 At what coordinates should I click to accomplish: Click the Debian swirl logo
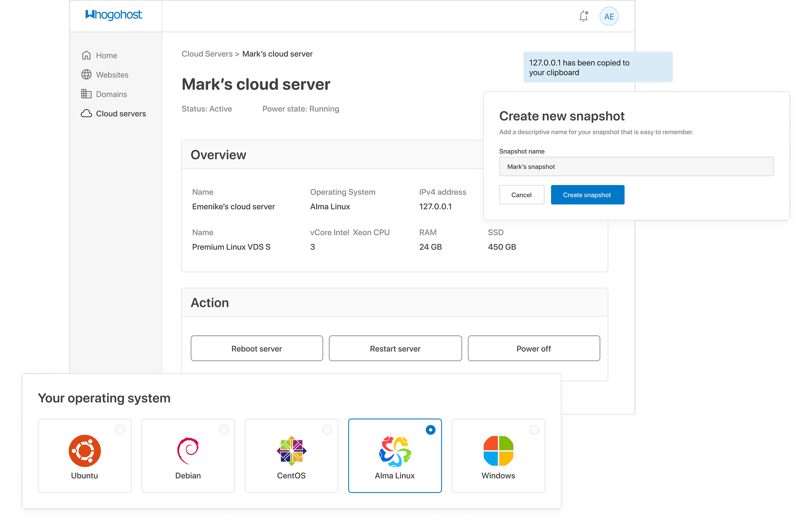click(188, 451)
